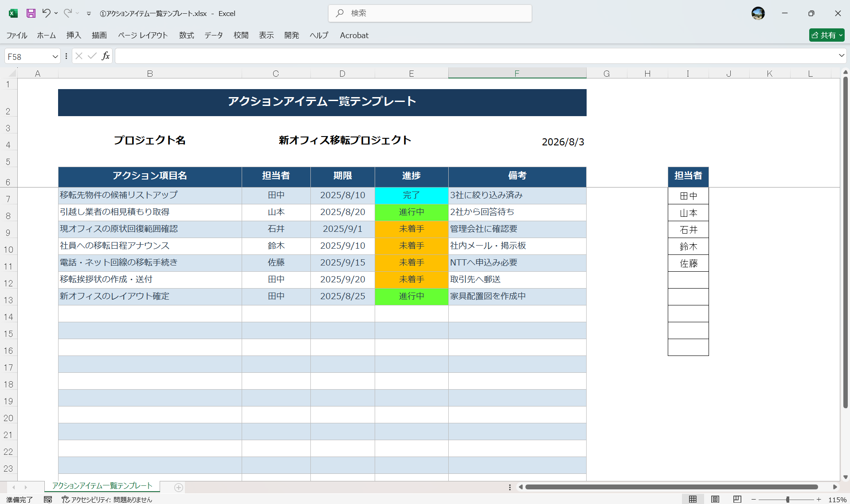Click the 備考 cell NTTへ申込み必要

coord(517,263)
